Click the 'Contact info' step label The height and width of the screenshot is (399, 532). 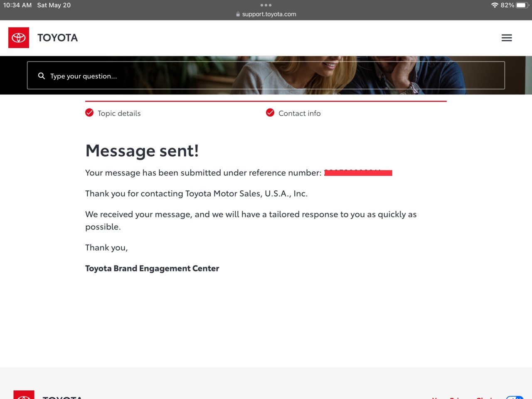(300, 113)
